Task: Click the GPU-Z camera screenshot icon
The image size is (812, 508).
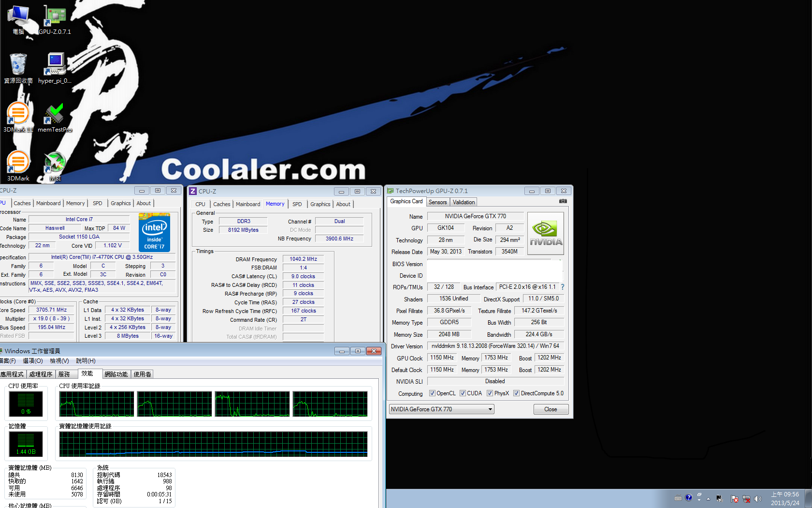Action: pos(563,201)
